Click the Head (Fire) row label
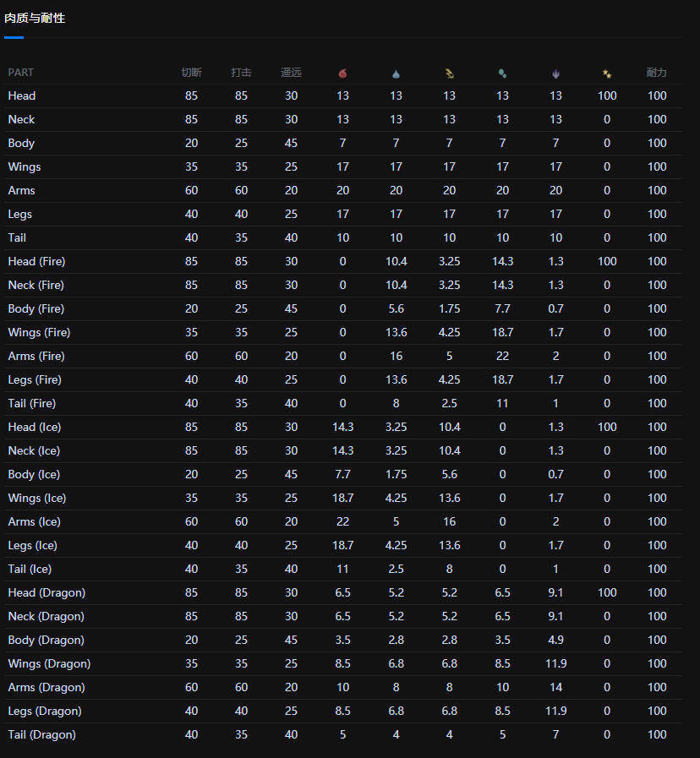This screenshot has width=700, height=758. point(36,261)
